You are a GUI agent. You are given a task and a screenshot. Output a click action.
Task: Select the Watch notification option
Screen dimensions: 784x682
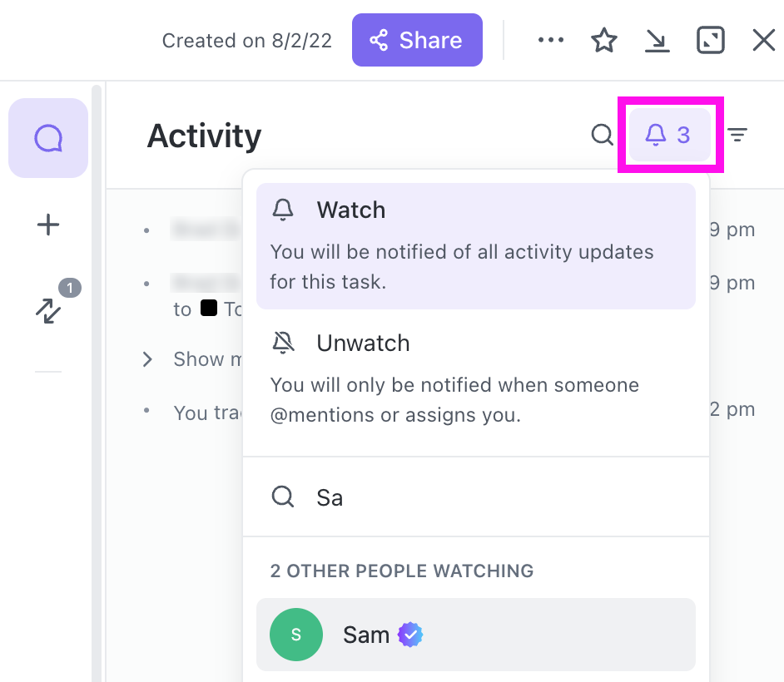[x=476, y=246]
